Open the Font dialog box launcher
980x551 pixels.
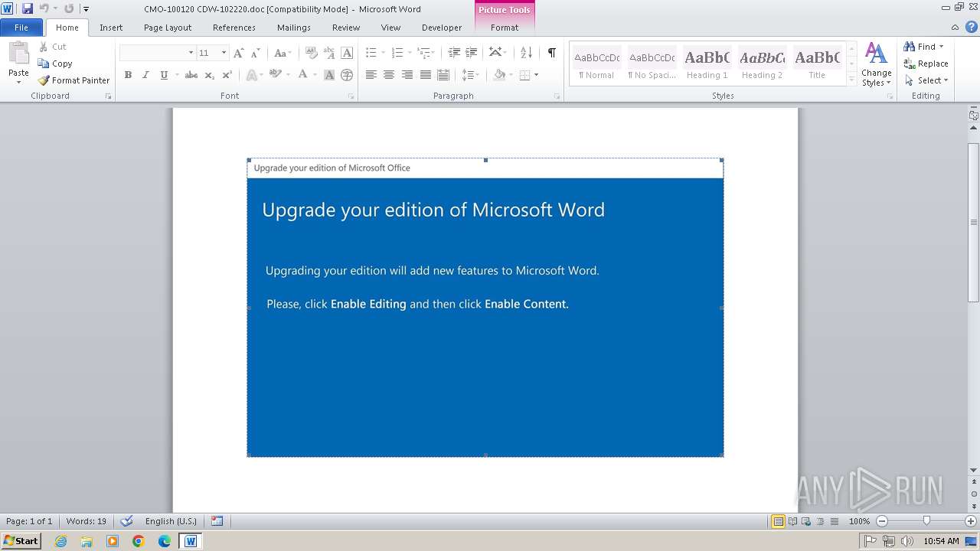tap(351, 96)
